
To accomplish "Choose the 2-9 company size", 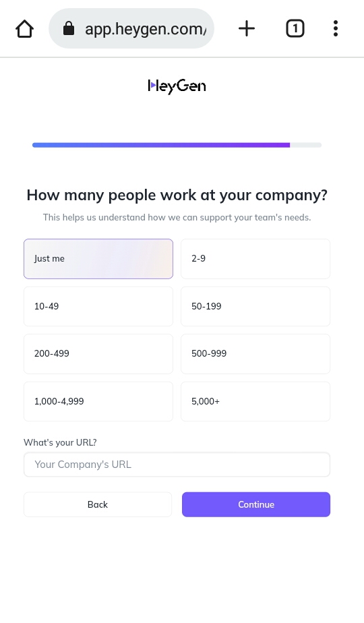I will click(x=255, y=259).
